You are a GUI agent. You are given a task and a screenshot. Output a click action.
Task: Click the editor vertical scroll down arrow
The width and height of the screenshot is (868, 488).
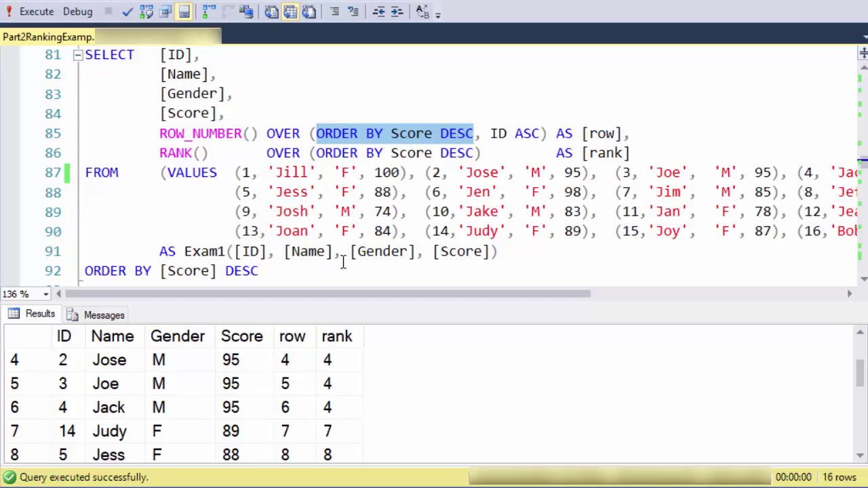863,279
